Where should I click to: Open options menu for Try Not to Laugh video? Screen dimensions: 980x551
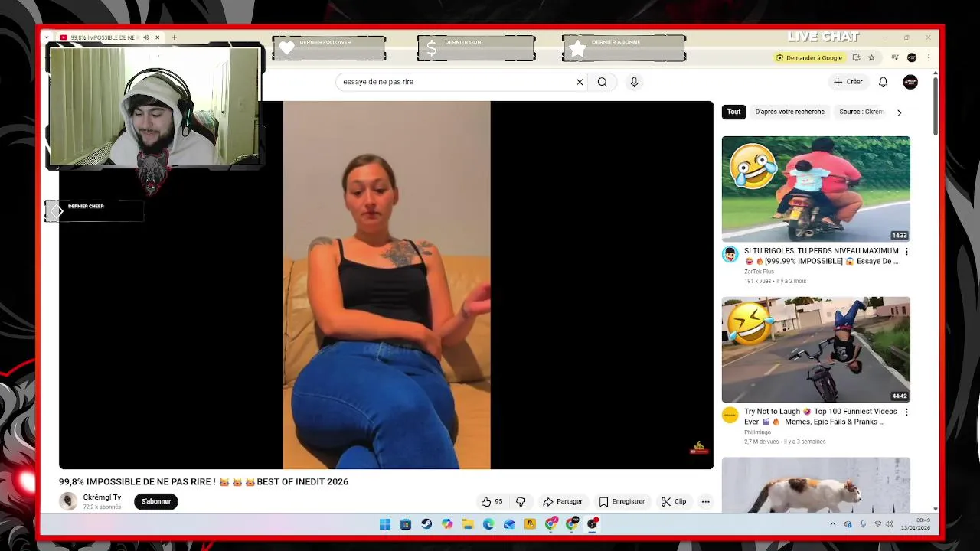906,412
